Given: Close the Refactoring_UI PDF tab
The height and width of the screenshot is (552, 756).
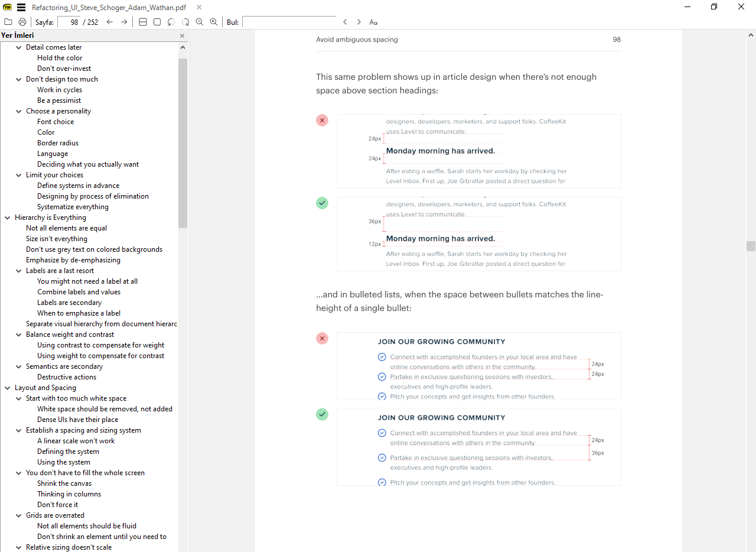Looking at the screenshot, I should tap(199, 7).
